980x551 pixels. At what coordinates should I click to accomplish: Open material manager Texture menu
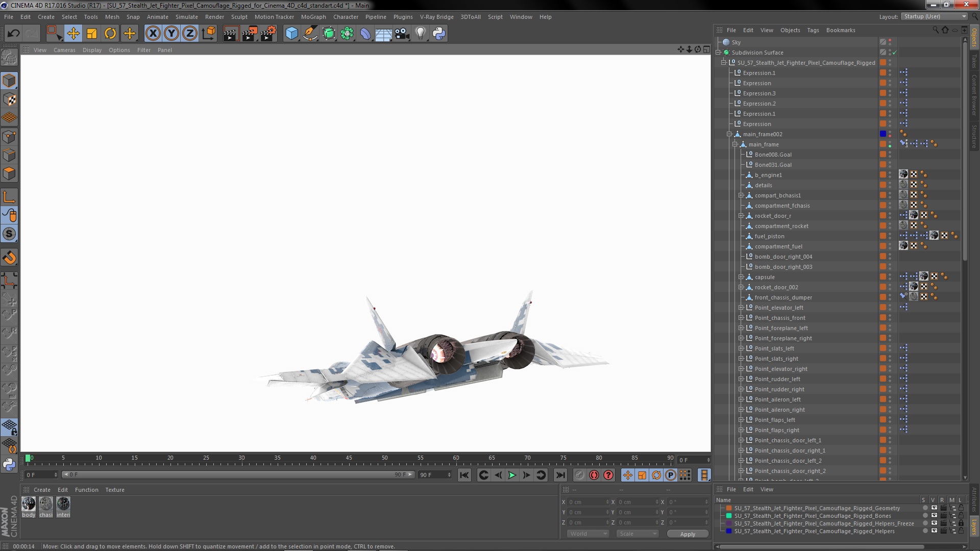tap(115, 490)
